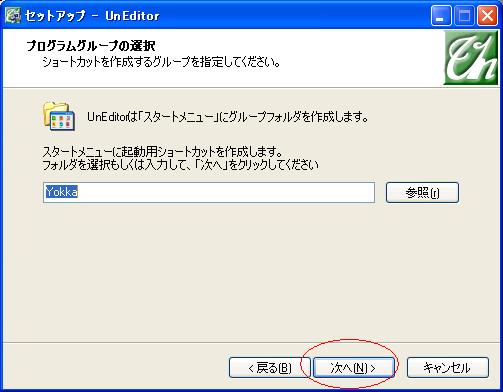Click the line スタートメニューに起動用ショートカットを作成します
The image size is (503, 392).
coord(163,152)
